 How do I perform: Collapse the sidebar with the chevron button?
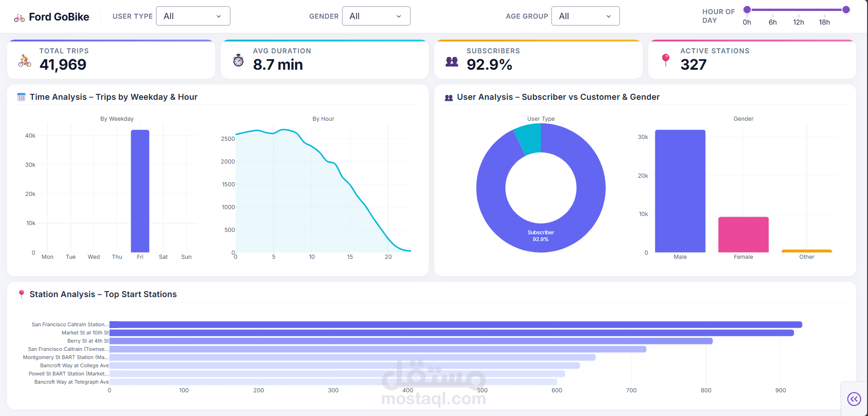pyautogui.click(x=854, y=399)
